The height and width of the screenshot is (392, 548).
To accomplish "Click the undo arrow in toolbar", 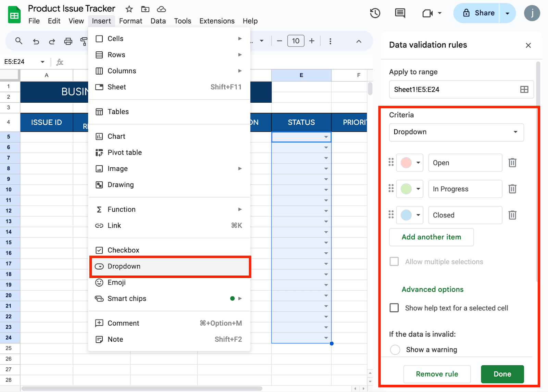I will (36, 41).
